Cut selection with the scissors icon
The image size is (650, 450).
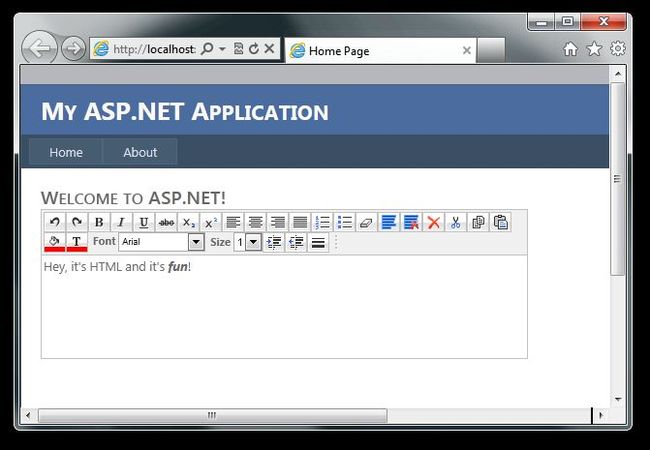tap(456, 222)
